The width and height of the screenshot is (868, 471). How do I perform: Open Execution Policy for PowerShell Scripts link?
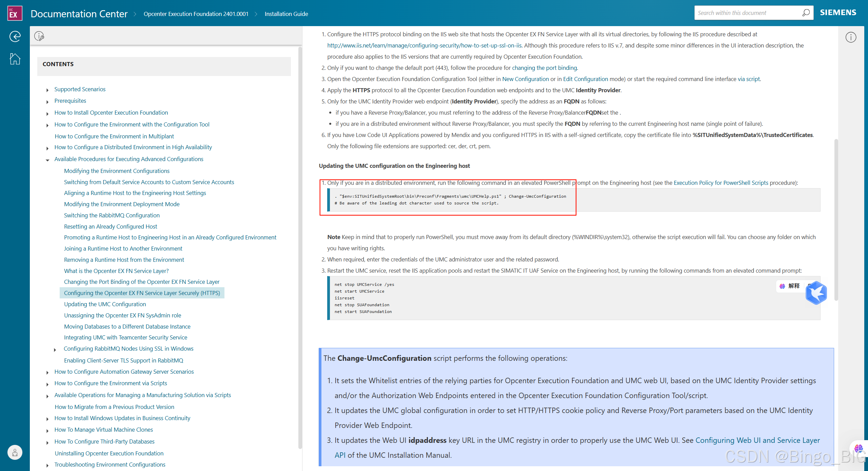click(x=721, y=182)
